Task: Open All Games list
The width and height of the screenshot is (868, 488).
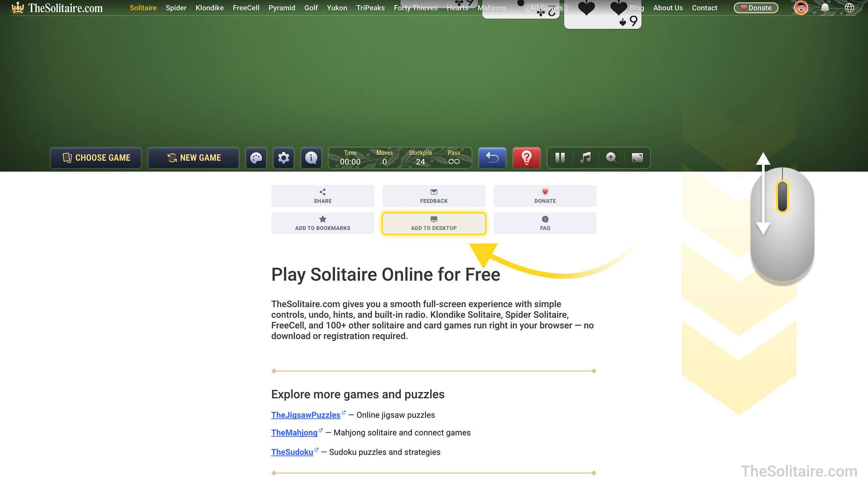Action: (546, 8)
